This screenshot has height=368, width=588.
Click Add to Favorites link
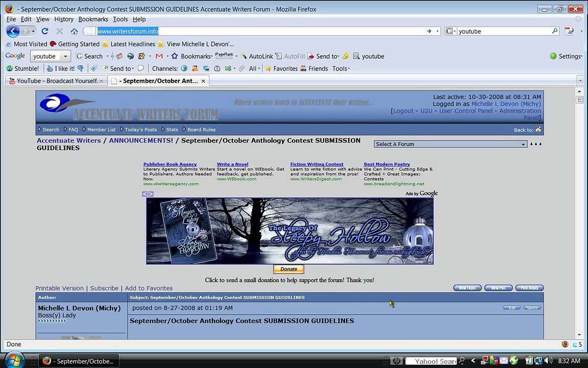click(x=149, y=288)
